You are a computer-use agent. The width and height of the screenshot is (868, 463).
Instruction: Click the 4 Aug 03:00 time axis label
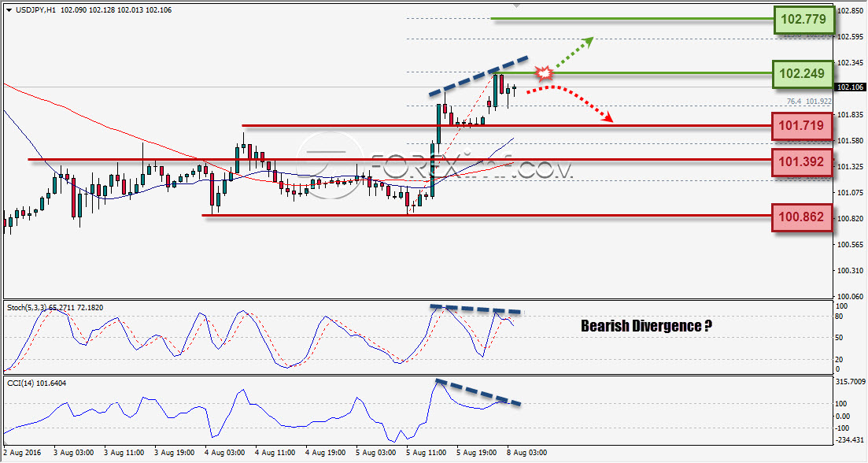(225, 453)
